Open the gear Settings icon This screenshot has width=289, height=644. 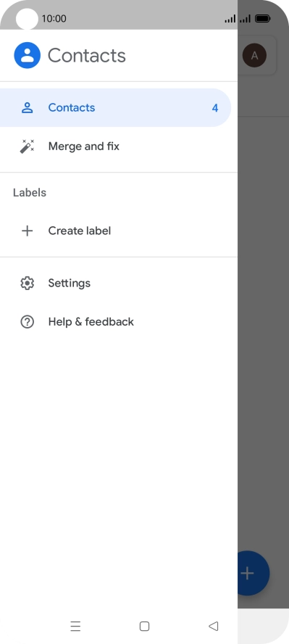[x=27, y=283]
